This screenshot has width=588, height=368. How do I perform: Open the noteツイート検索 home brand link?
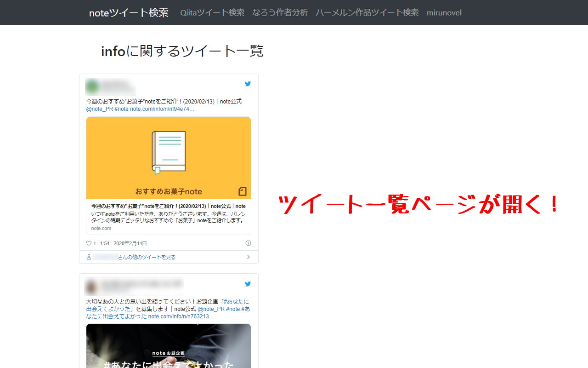129,12
